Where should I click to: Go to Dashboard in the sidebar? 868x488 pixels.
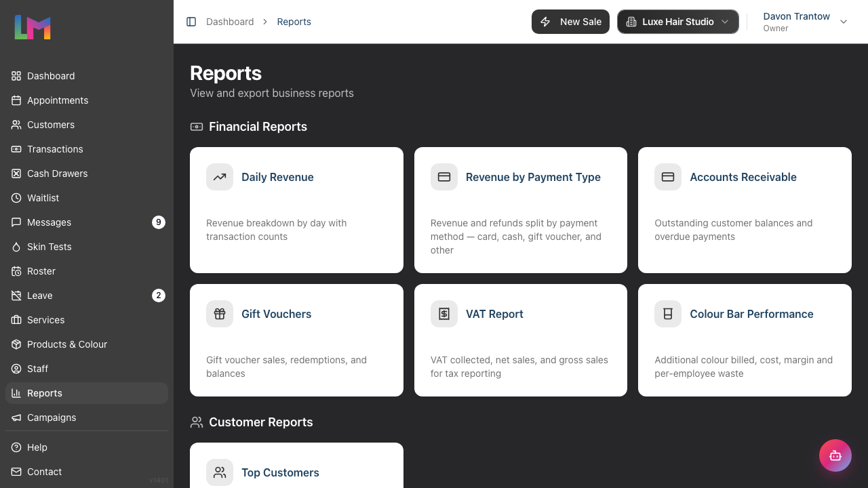pyautogui.click(x=87, y=76)
